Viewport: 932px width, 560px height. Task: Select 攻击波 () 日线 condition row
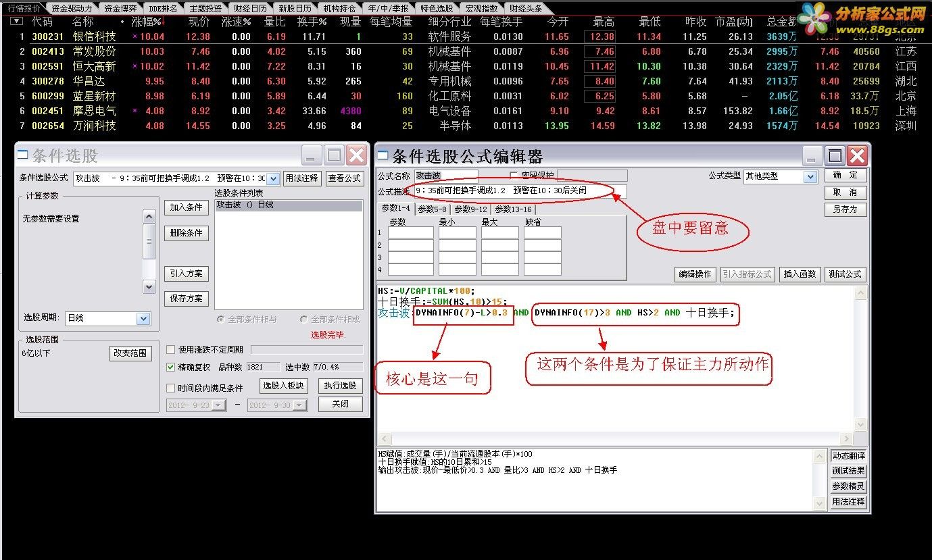(x=289, y=205)
